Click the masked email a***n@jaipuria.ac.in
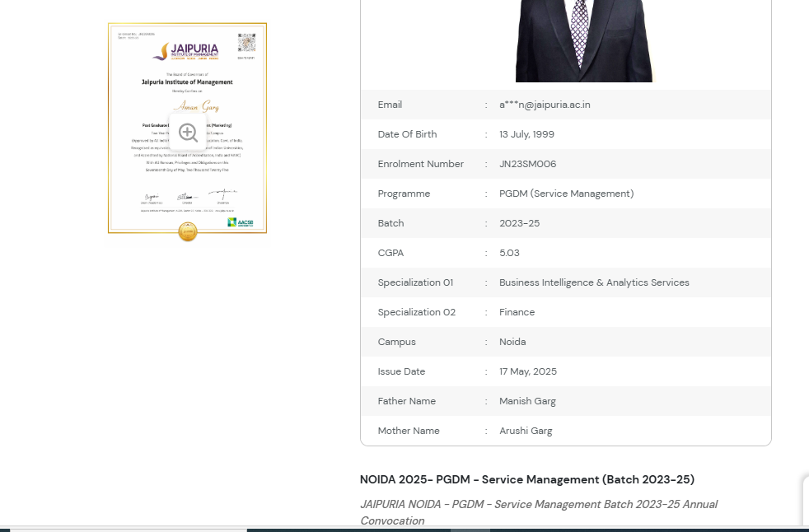809x532 pixels. point(545,105)
